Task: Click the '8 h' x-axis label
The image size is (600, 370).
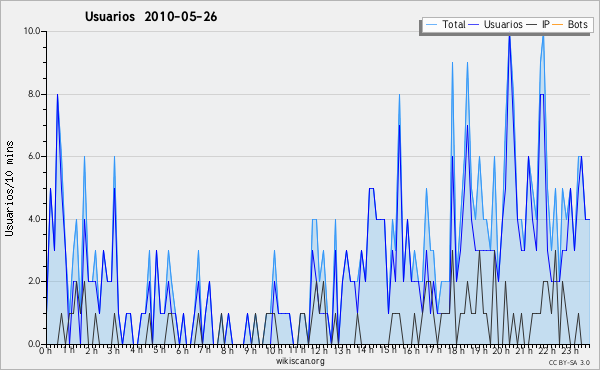Action: click(x=227, y=350)
